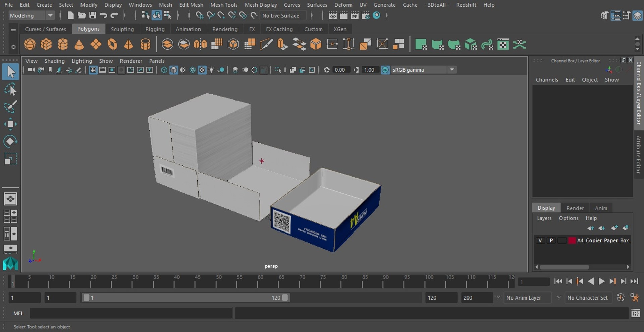Activate the Paint selection tool
This screenshot has width=644, height=332.
coord(10,107)
